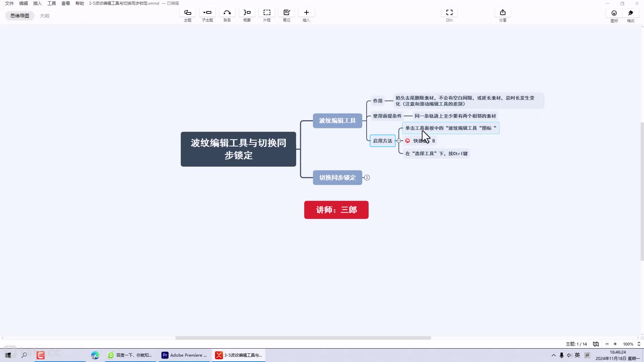The width and height of the screenshot is (644, 362).
Task: Open Windows Start menu
Action: [8, 355]
